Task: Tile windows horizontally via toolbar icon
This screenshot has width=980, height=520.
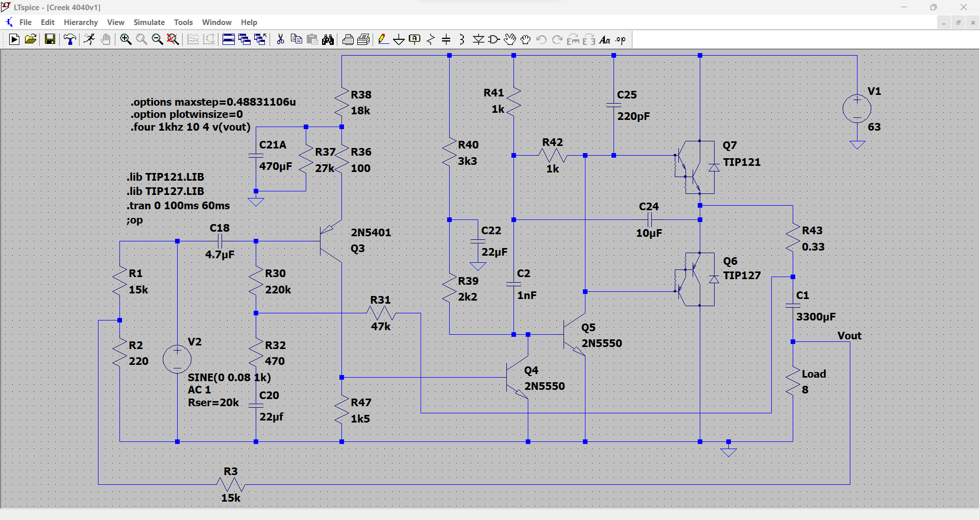Action: (229, 40)
